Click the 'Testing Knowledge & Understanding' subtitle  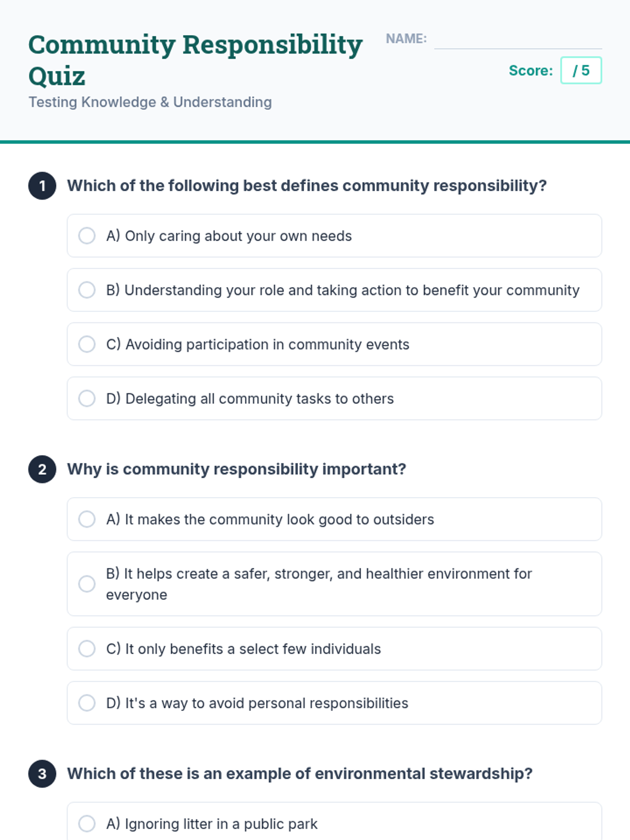(x=150, y=102)
